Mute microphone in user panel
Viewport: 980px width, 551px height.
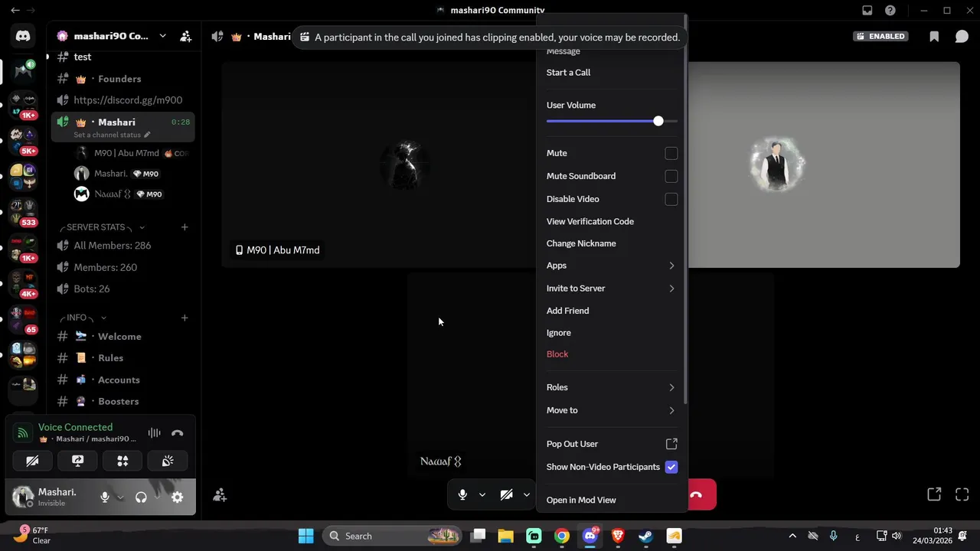click(105, 497)
